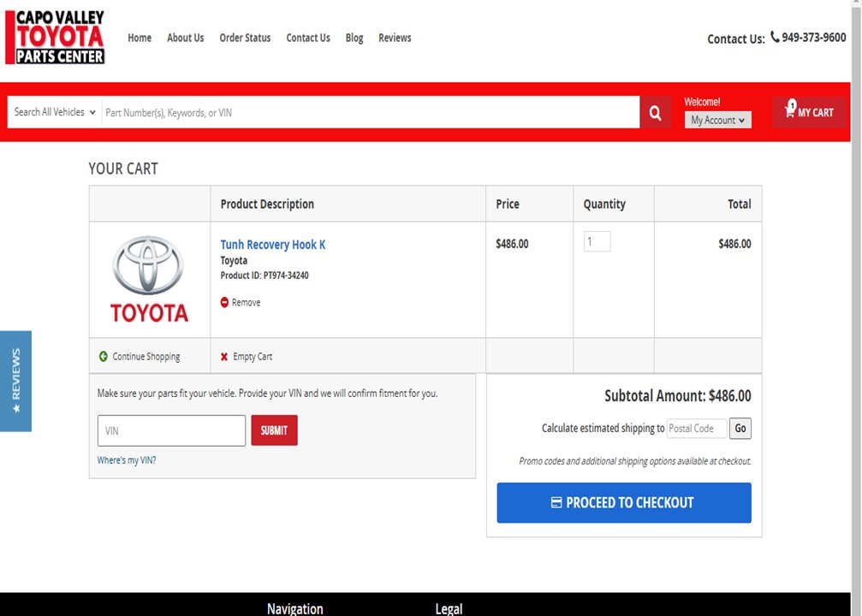Click the green Continue Shopping arrow icon
This screenshot has width=862, height=616.
point(104,356)
